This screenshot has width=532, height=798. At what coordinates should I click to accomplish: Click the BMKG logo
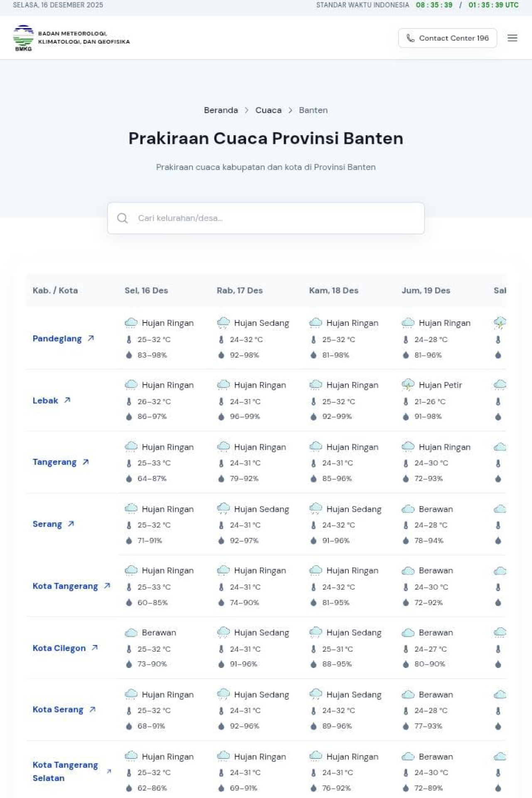point(23,38)
